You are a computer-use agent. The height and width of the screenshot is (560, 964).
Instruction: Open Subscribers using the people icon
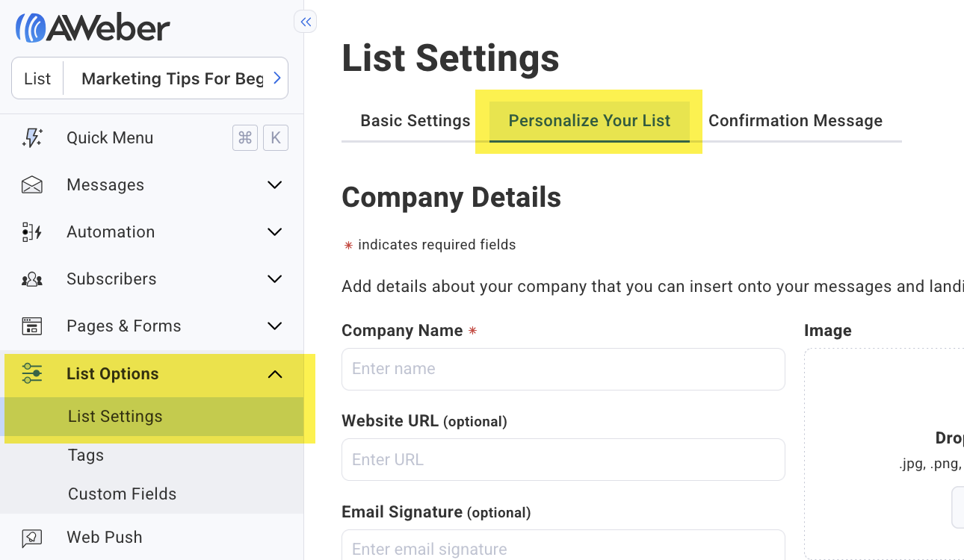[32, 279]
